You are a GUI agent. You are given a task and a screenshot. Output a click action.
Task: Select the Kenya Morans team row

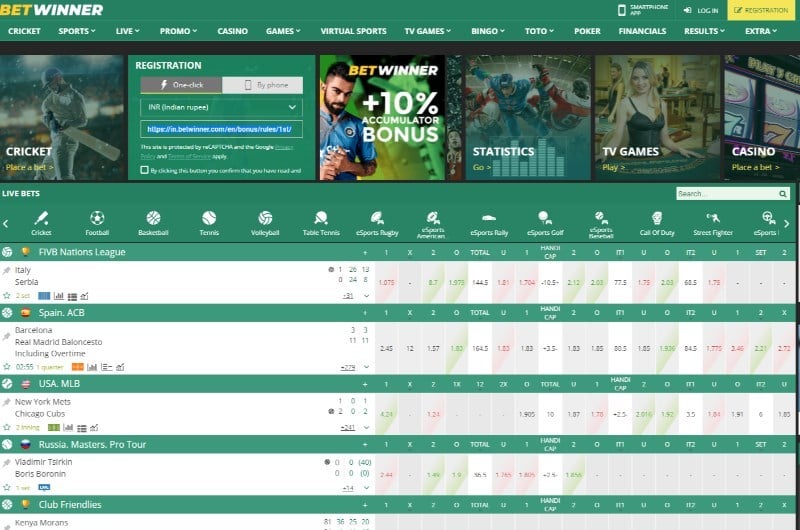tap(41, 522)
